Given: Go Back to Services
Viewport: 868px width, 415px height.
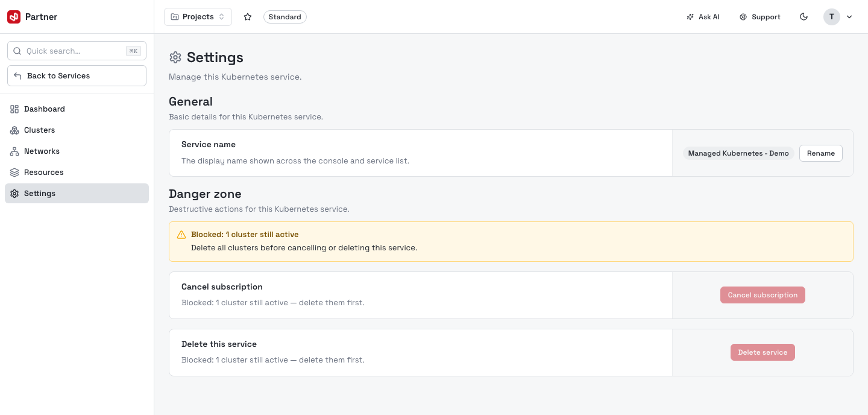Looking at the screenshot, I should [77, 76].
